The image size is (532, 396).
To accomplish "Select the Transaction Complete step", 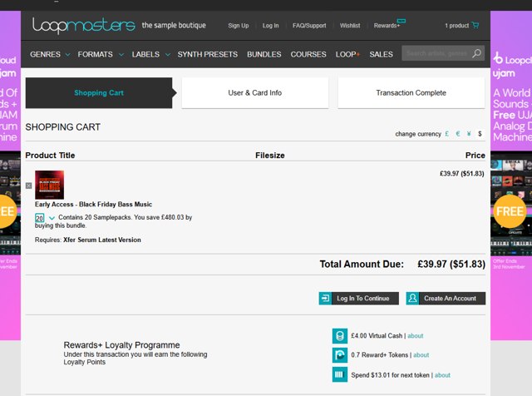I will point(411,92).
